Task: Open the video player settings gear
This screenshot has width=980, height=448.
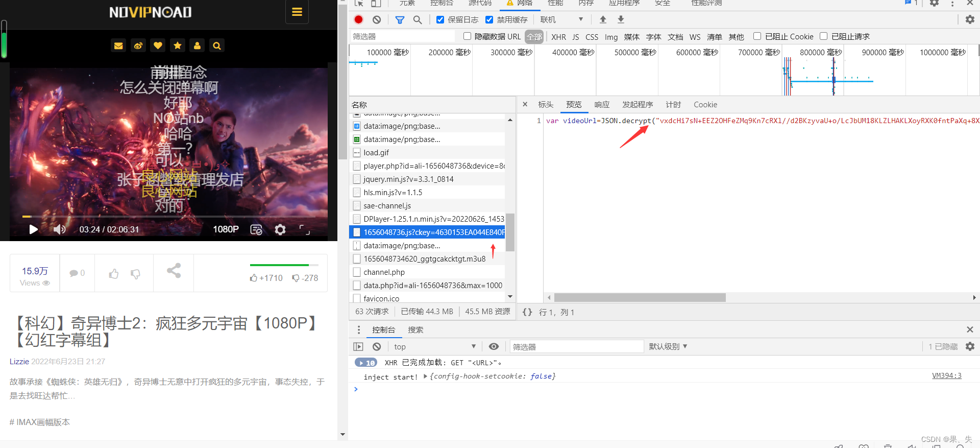Action: pyautogui.click(x=280, y=229)
